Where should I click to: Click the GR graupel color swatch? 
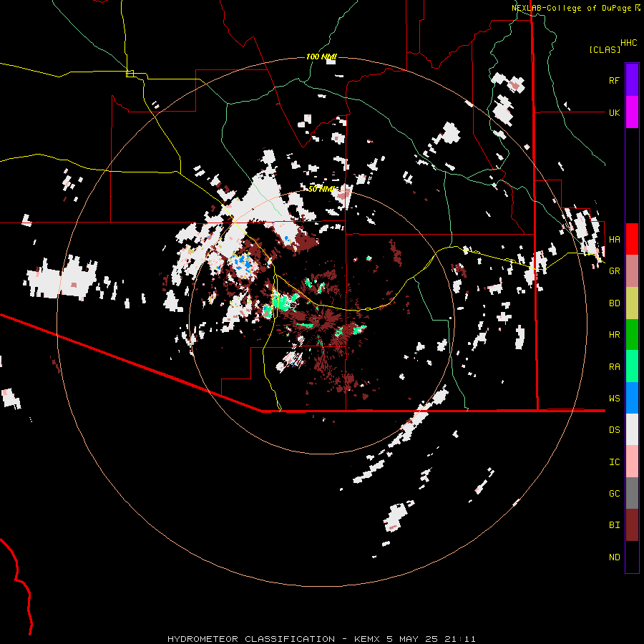click(632, 270)
